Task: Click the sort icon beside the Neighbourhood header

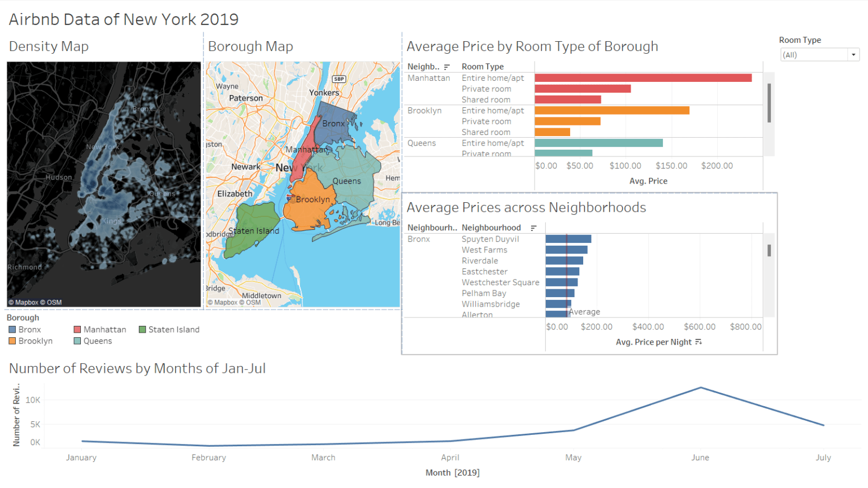Action: 535,228
